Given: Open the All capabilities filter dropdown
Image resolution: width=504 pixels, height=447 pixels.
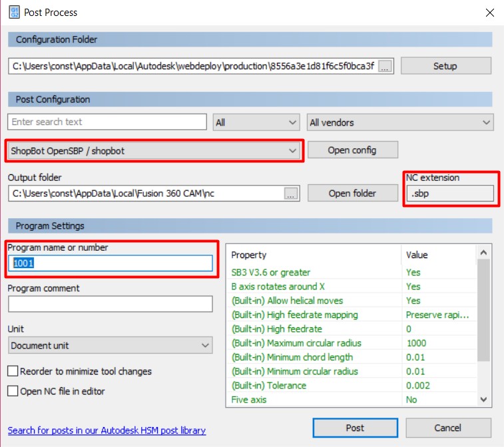Looking at the screenshot, I should coord(256,122).
